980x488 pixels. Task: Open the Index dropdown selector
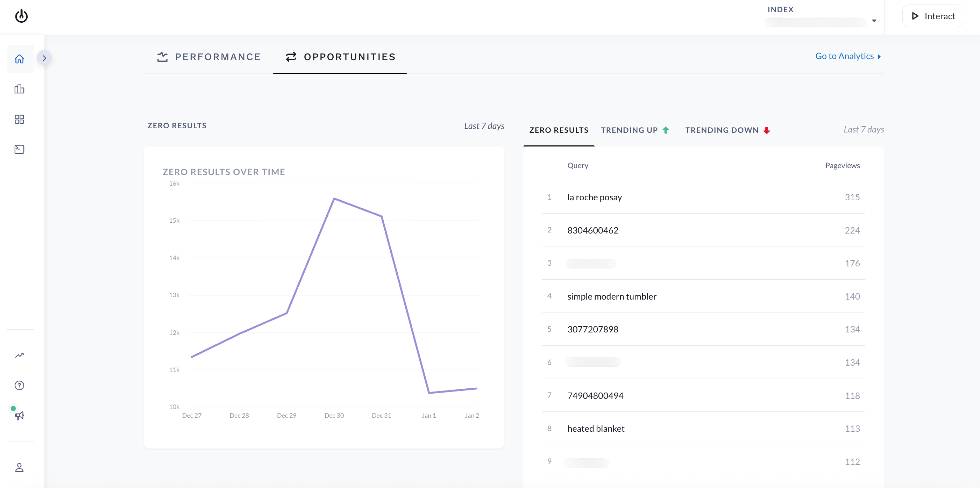(x=815, y=22)
